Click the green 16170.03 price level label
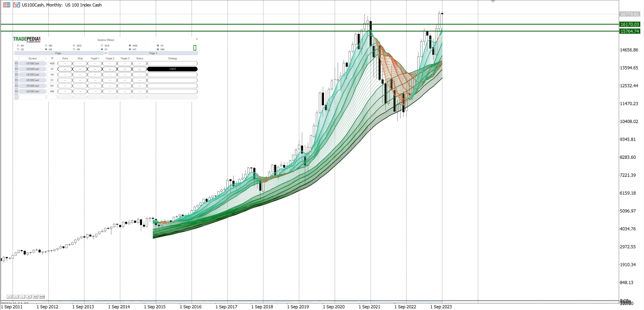This screenshot has height=310, width=644. pyautogui.click(x=629, y=24)
